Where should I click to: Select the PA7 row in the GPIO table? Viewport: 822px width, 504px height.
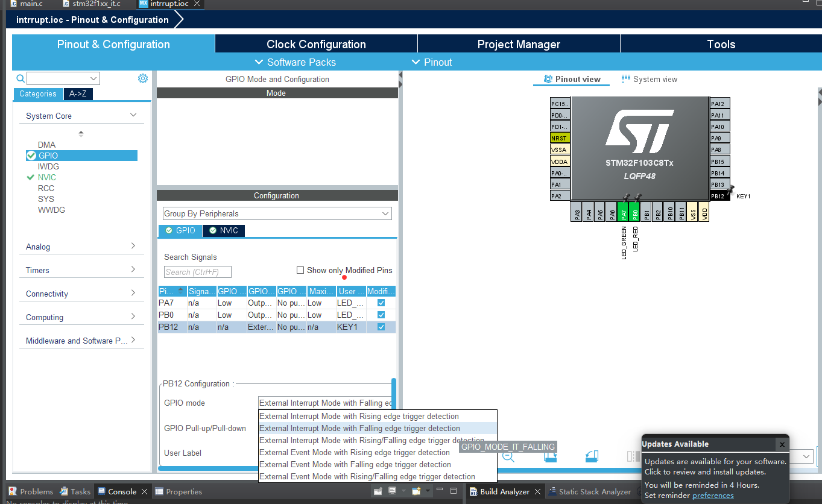277,303
